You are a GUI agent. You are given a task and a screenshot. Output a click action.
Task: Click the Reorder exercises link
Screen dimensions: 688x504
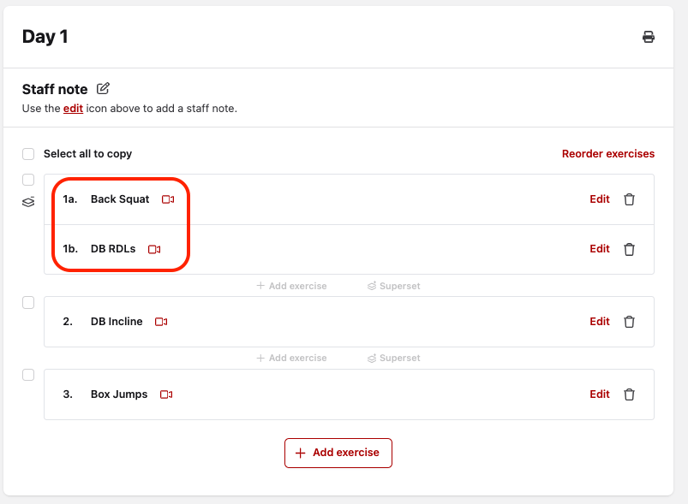click(x=608, y=154)
